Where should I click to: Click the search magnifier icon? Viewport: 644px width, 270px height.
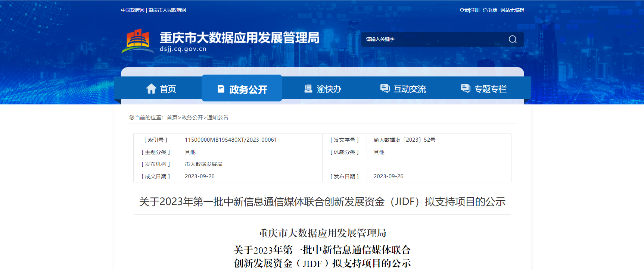point(513,40)
